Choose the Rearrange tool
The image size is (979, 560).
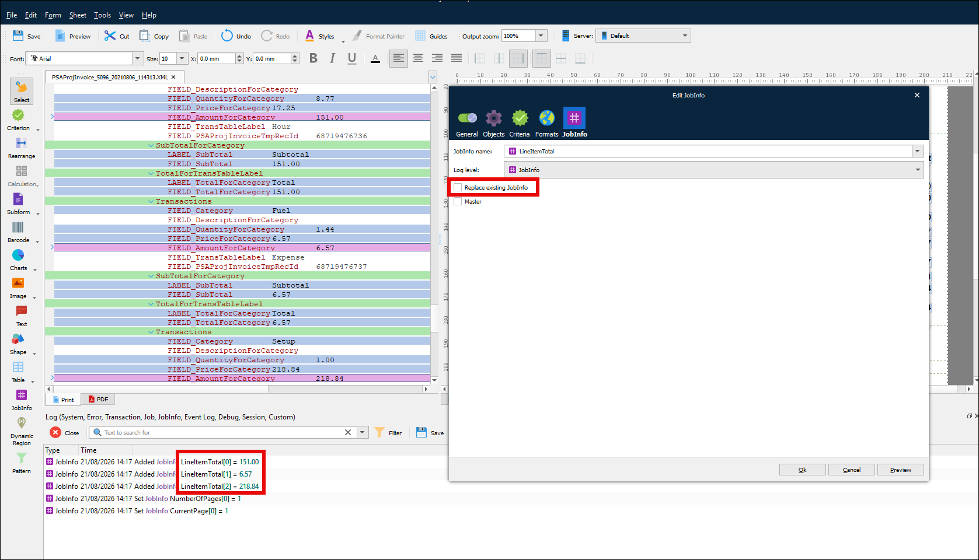coord(22,148)
